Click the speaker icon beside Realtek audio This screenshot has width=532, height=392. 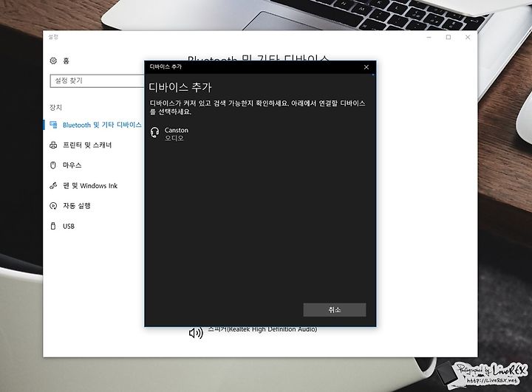196,333
